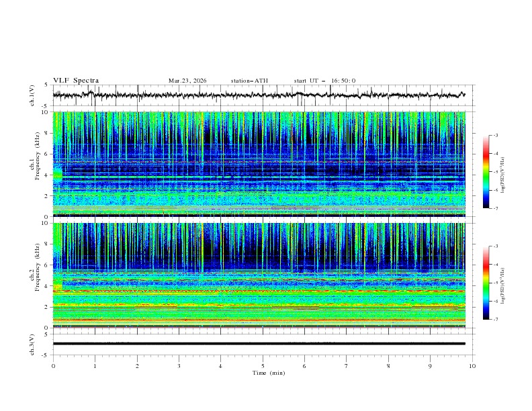Click the '5' tick on the time axis
This screenshot has width=532, height=411.
tap(263, 366)
